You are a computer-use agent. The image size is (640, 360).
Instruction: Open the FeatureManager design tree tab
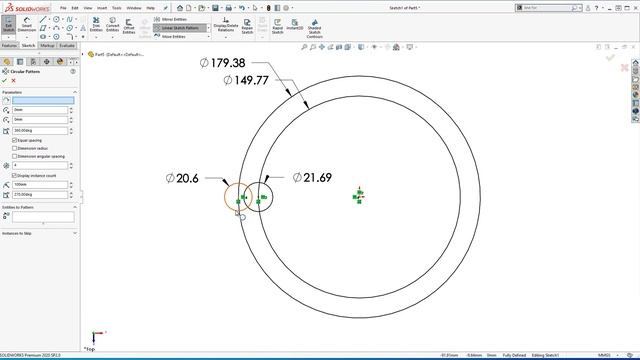click(x=7, y=62)
